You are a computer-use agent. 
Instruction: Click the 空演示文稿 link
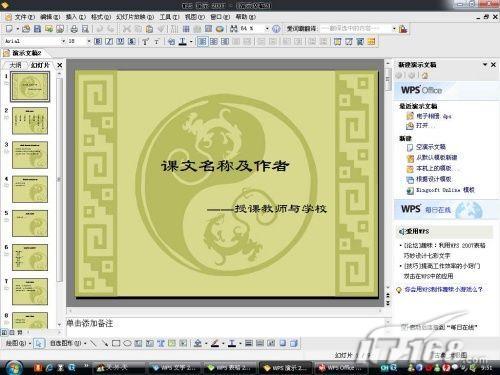(431, 147)
